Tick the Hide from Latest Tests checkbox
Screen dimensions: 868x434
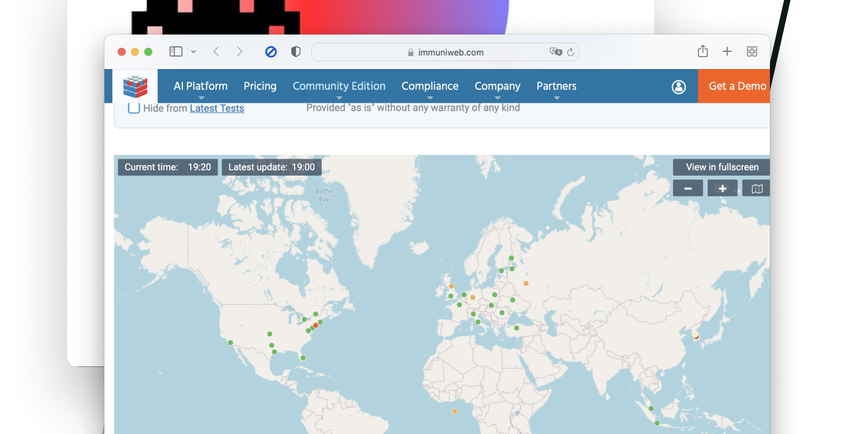[x=134, y=108]
